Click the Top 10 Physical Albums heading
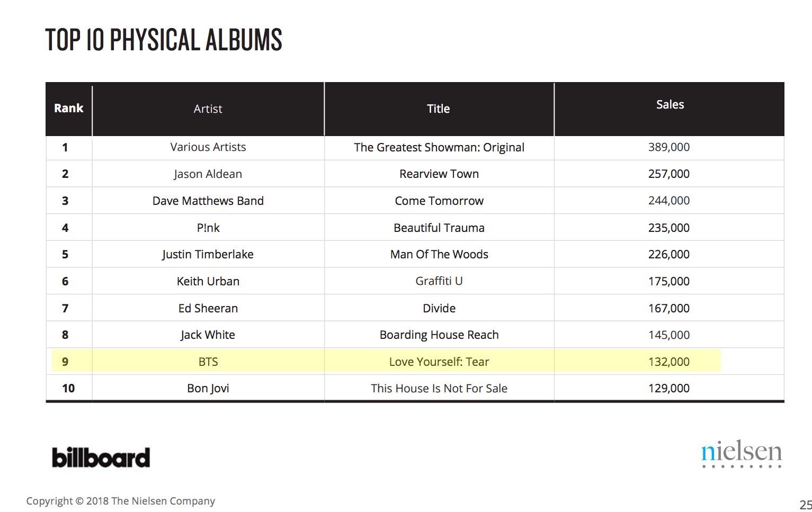812x512 pixels. (x=164, y=40)
